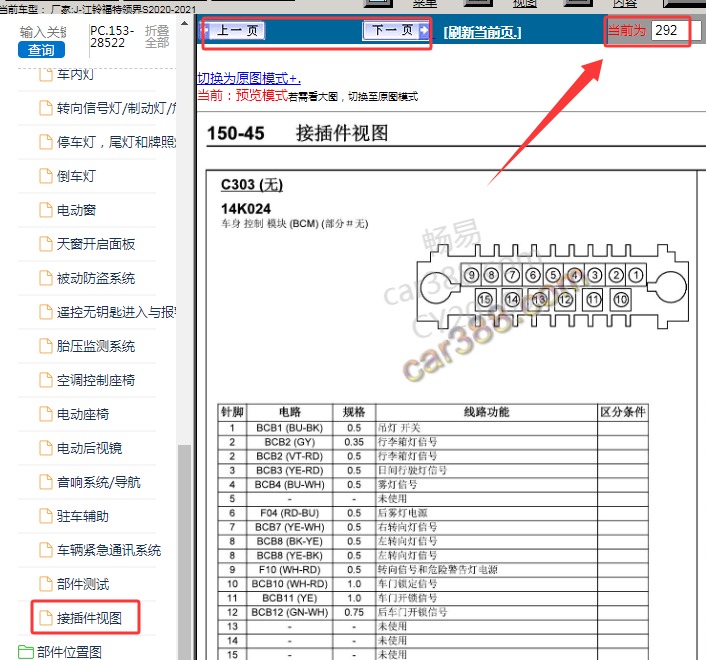The width and height of the screenshot is (706, 660).
Task: Click the document icon beside 倒车灯
Action: 45,176
